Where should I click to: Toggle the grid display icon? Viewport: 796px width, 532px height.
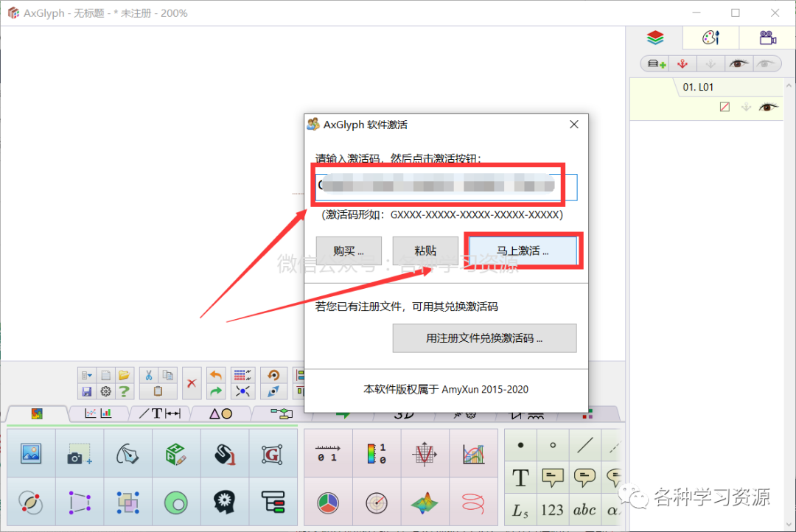click(x=242, y=376)
